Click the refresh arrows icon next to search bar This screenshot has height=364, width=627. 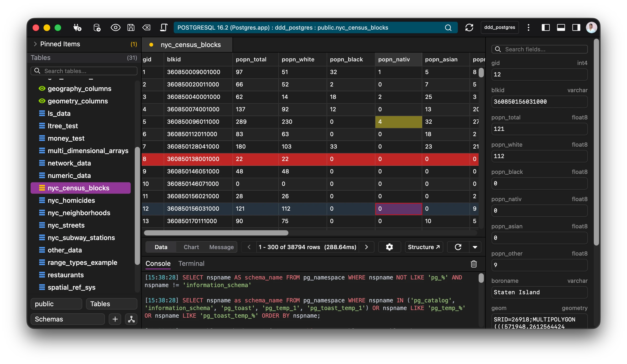click(x=469, y=28)
